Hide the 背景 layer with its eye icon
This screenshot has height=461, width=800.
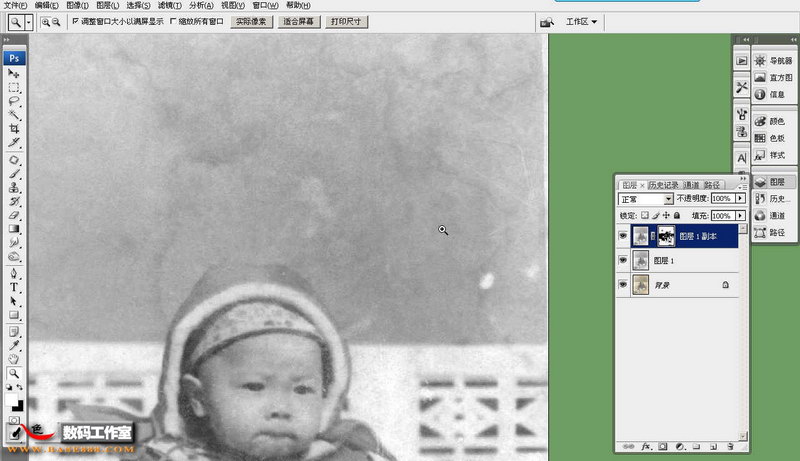(x=623, y=285)
